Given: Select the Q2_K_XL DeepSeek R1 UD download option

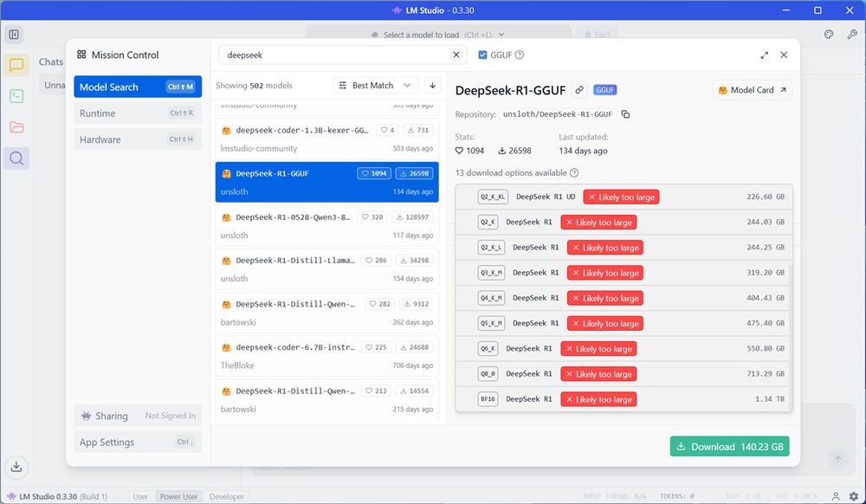Looking at the screenshot, I should 624,197.
